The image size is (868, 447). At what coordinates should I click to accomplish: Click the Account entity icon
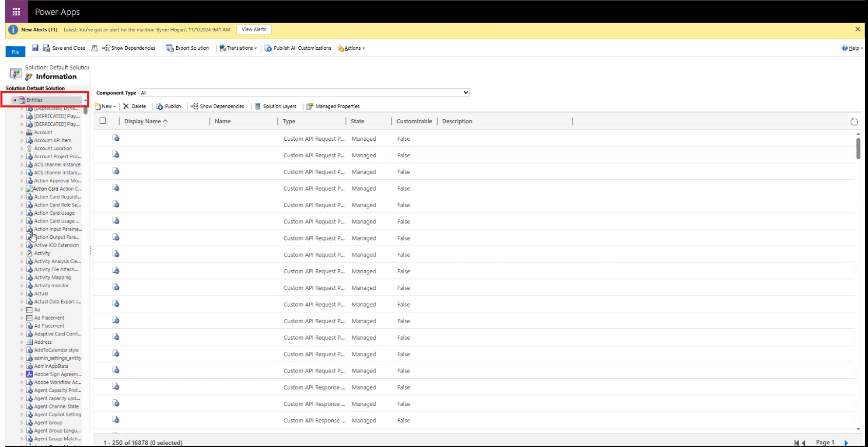29,133
